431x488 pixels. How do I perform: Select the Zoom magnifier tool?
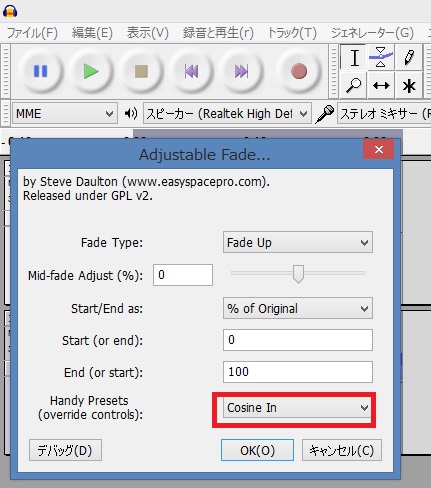pyautogui.click(x=353, y=86)
